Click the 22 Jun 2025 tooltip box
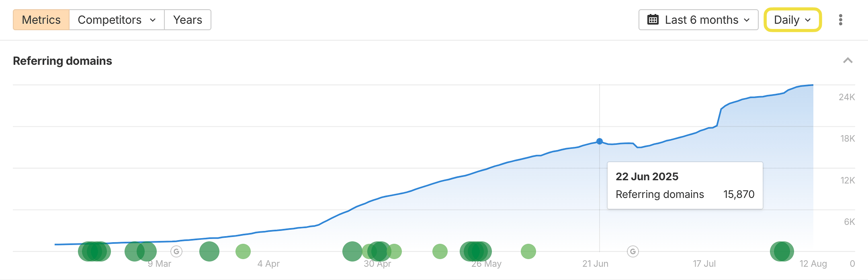Viewport: 868px width, 280px height. [685, 185]
